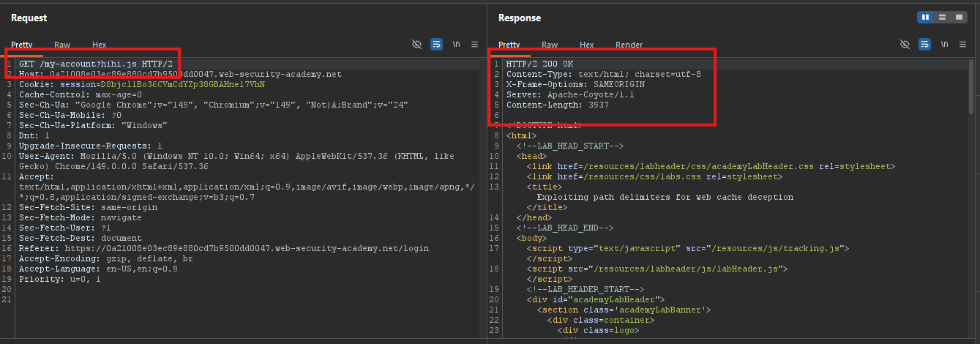Click the Sec-Ch-Ua-Platform: "Windows" line

point(91,125)
